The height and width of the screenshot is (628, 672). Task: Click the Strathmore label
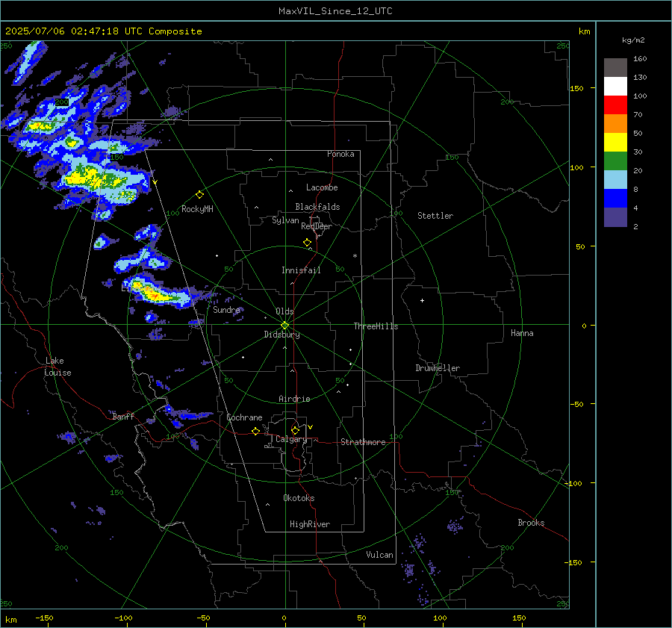363,442
